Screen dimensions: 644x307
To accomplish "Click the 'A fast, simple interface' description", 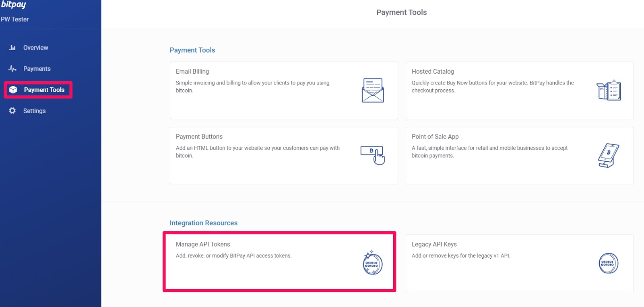I will point(489,152).
